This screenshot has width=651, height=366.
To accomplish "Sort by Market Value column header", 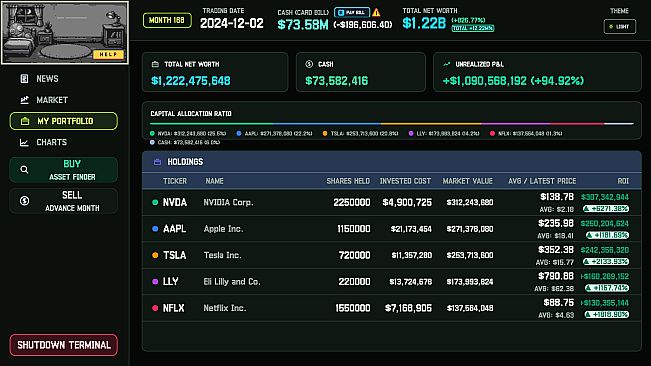I will tap(467, 181).
